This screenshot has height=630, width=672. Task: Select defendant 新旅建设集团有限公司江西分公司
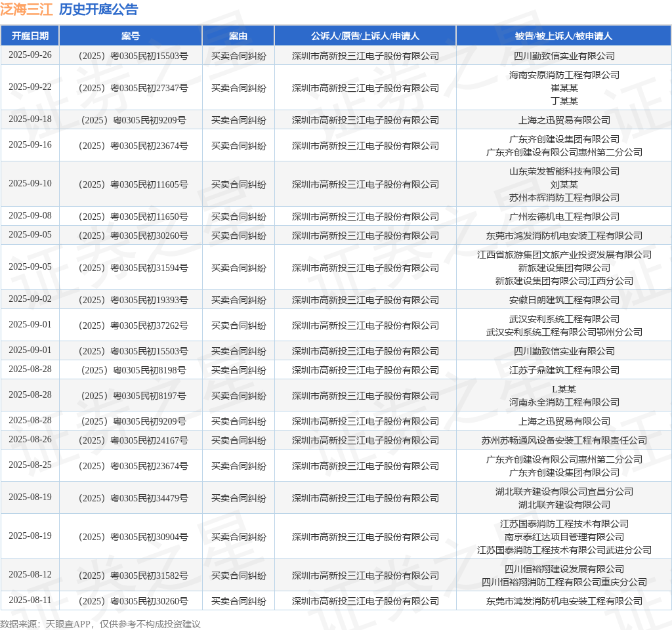tap(564, 281)
